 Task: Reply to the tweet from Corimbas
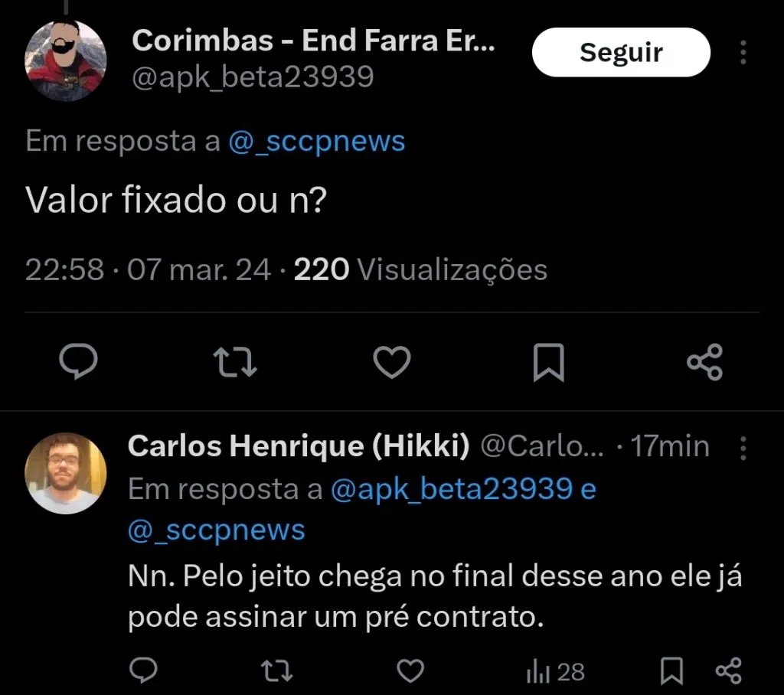79,363
